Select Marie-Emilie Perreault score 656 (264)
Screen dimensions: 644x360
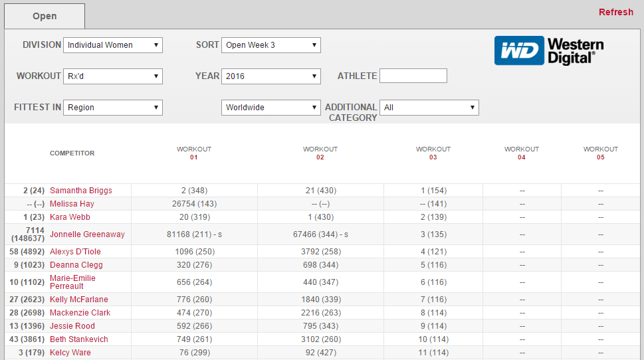point(194,282)
